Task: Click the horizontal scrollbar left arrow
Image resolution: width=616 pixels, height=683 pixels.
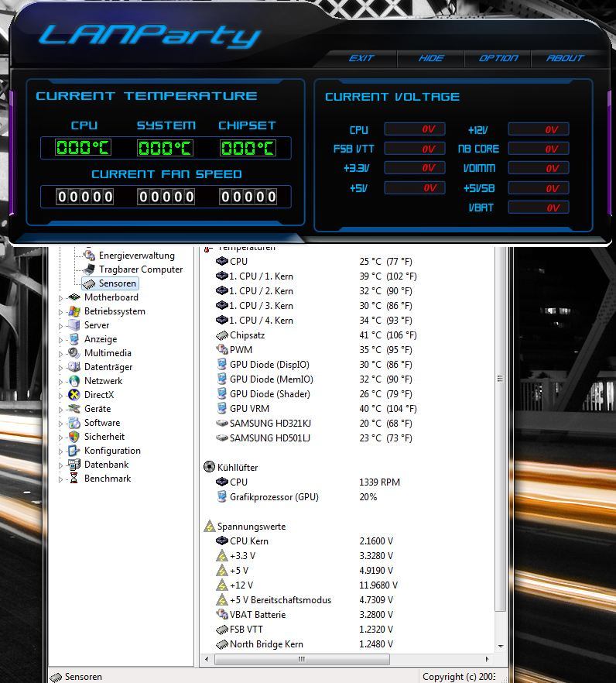Action: (207, 659)
